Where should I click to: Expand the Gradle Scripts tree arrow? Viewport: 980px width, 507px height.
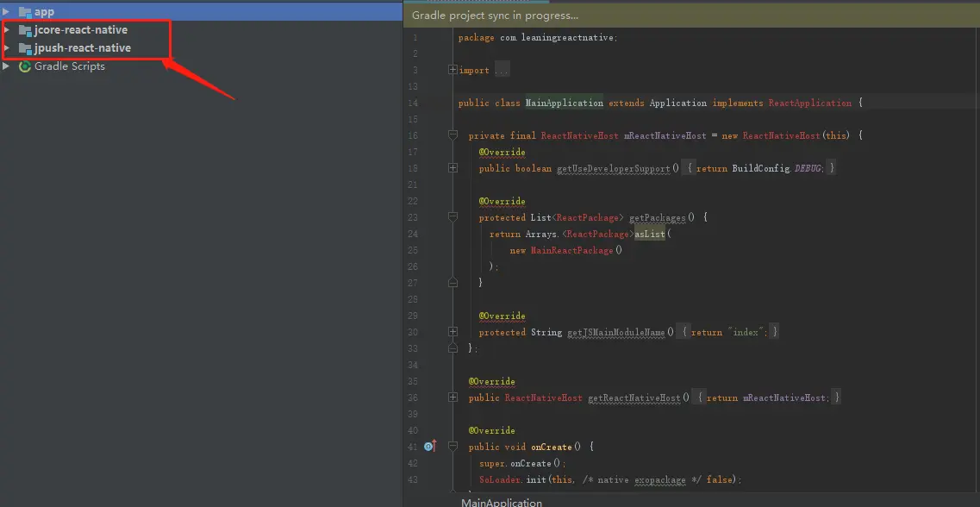[x=6, y=66]
